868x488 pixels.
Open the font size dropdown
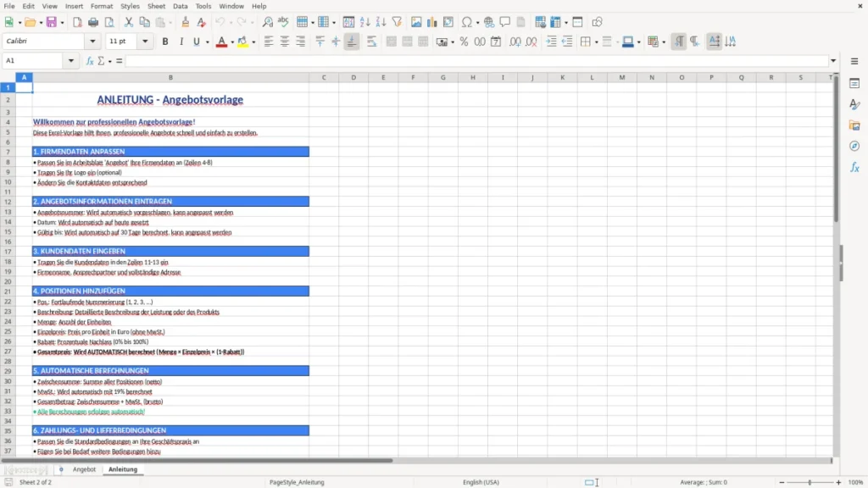click(x=145, y=42)
